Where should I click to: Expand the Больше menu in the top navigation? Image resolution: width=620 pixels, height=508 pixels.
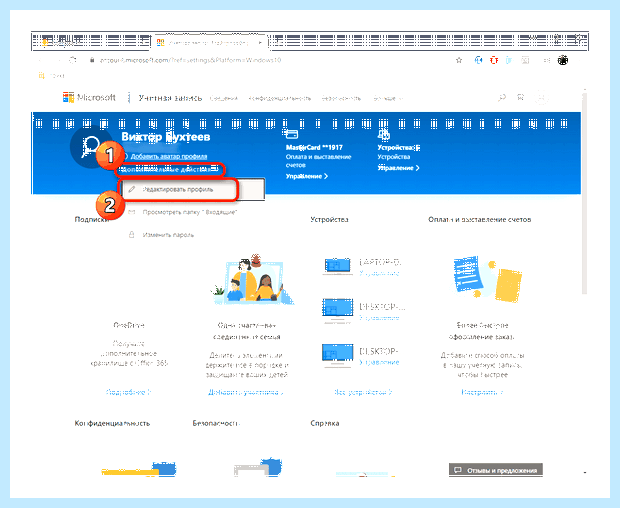point(388,98)
